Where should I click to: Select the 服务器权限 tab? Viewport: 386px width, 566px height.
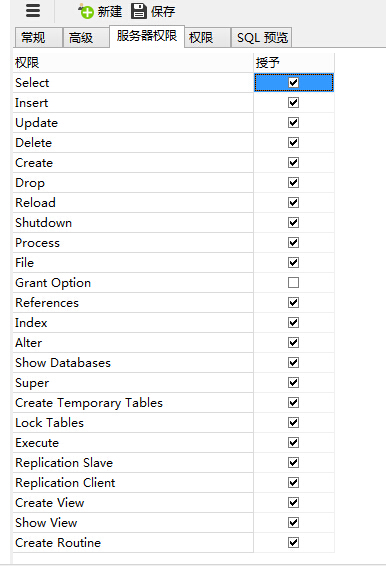pyautogui.click(x=147, y=36)
